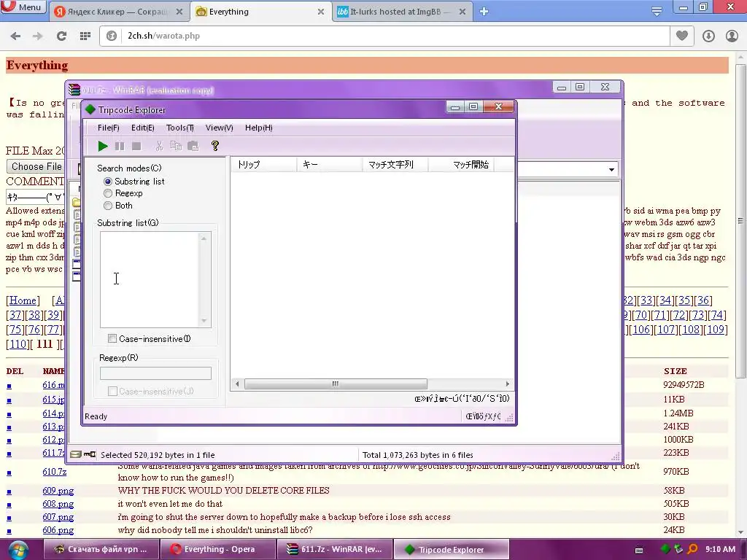Open the 606.png file link
This screenshot has width=747, height=560.
coord(58,530)
